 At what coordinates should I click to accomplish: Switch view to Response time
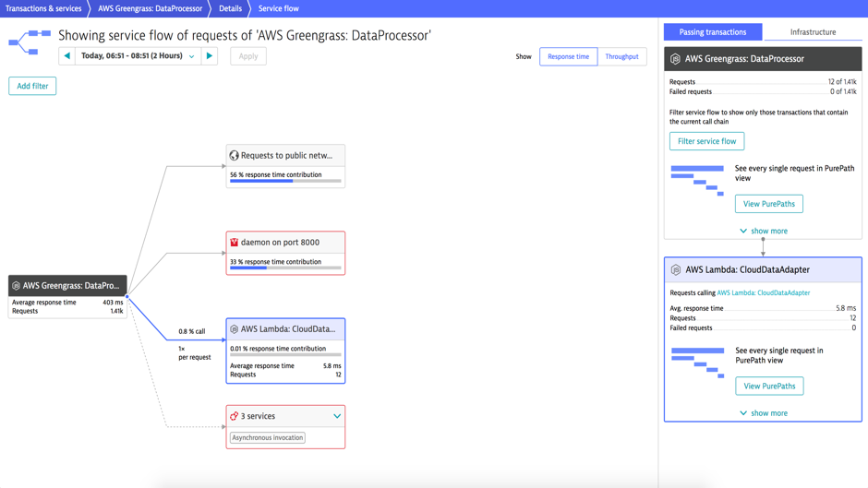(569, 56)
